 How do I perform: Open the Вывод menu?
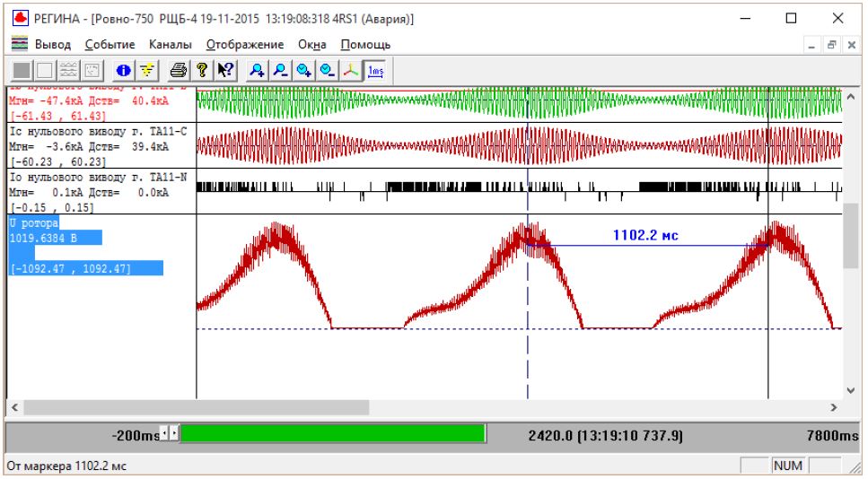tap(53, 44)
